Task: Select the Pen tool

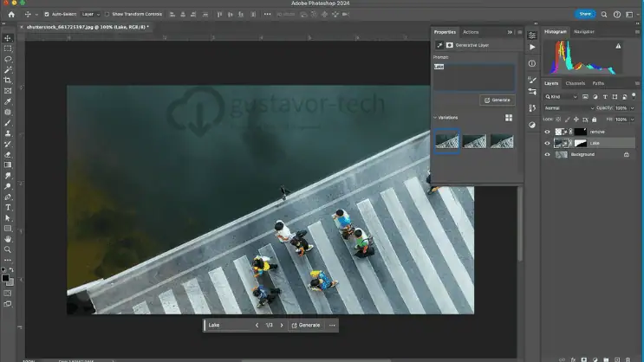Action: point(8,197)
